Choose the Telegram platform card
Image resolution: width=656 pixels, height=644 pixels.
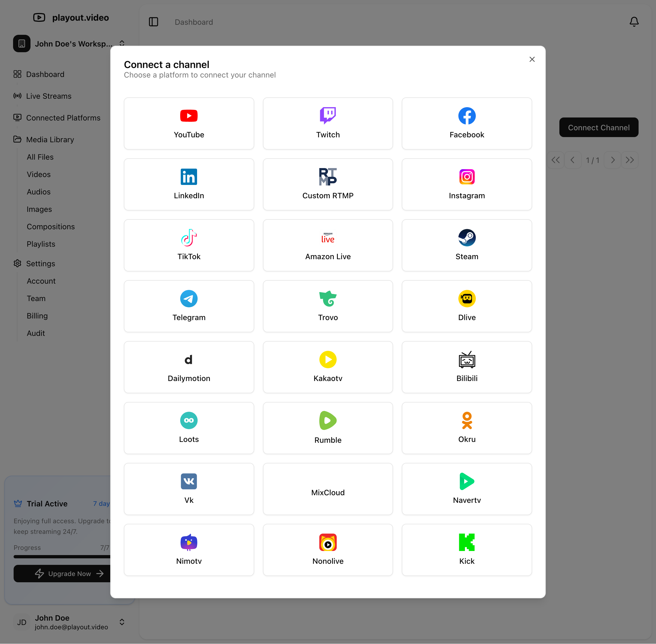point(189,306)
